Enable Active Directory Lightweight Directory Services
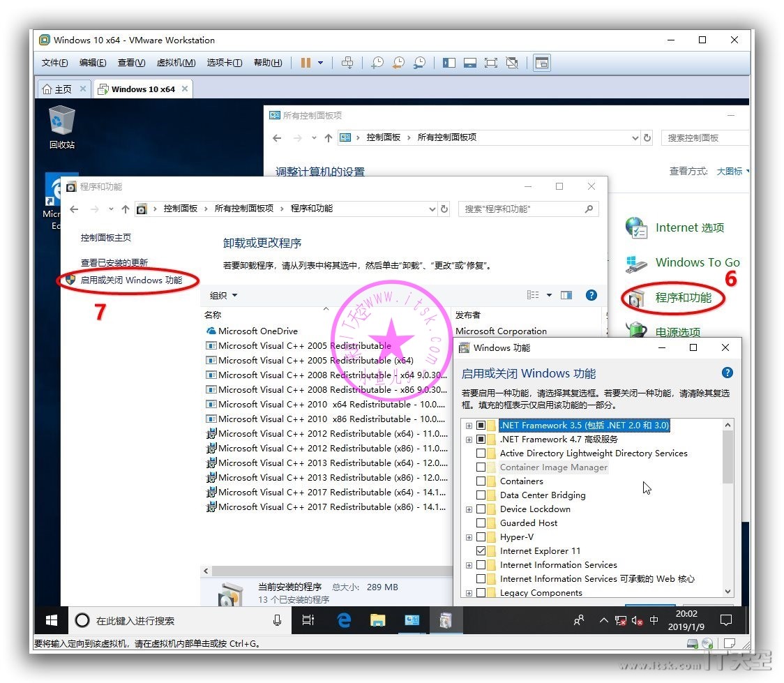 pos(481,453)
